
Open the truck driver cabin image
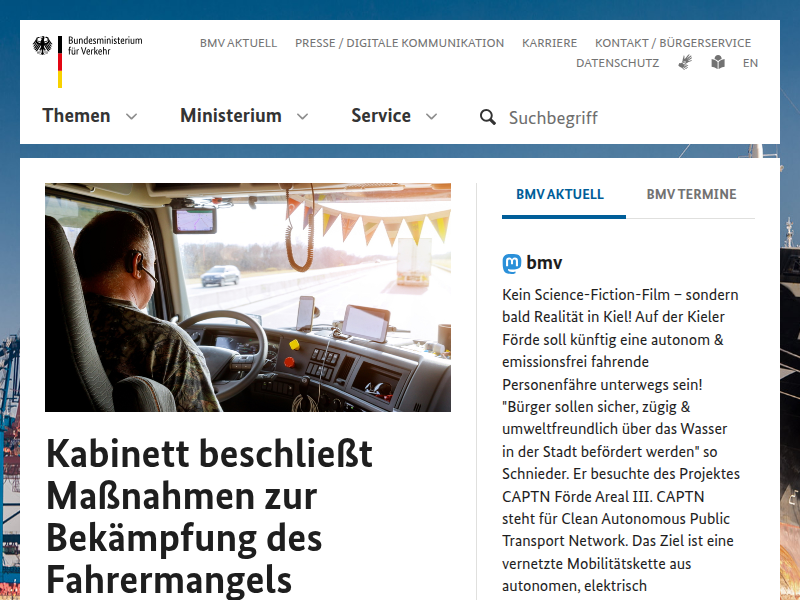pyautogui.click(x=248, y=297)
